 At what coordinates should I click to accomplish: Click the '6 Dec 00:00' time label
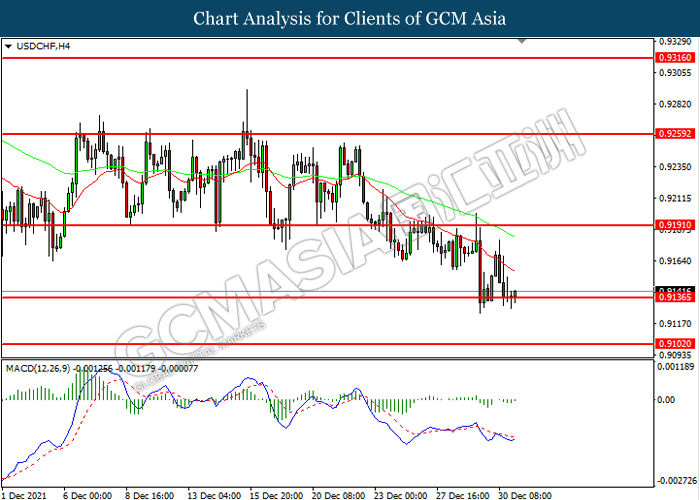88,495
